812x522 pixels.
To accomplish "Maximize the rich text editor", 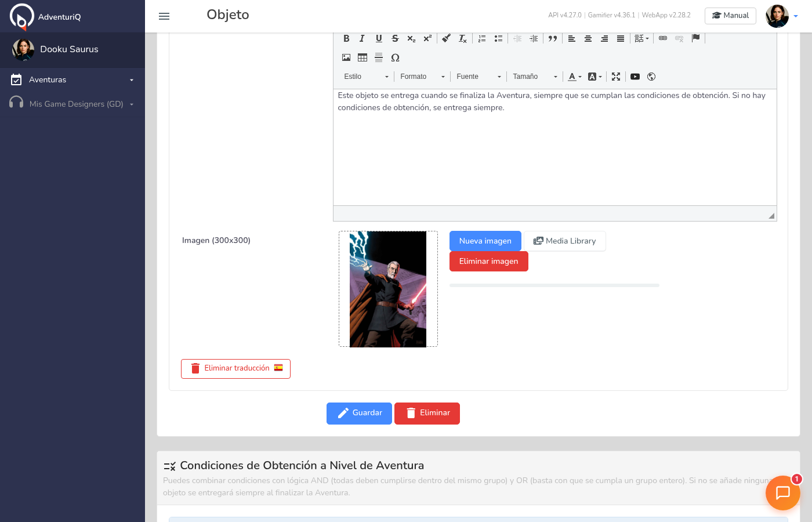I will [616, 77].
